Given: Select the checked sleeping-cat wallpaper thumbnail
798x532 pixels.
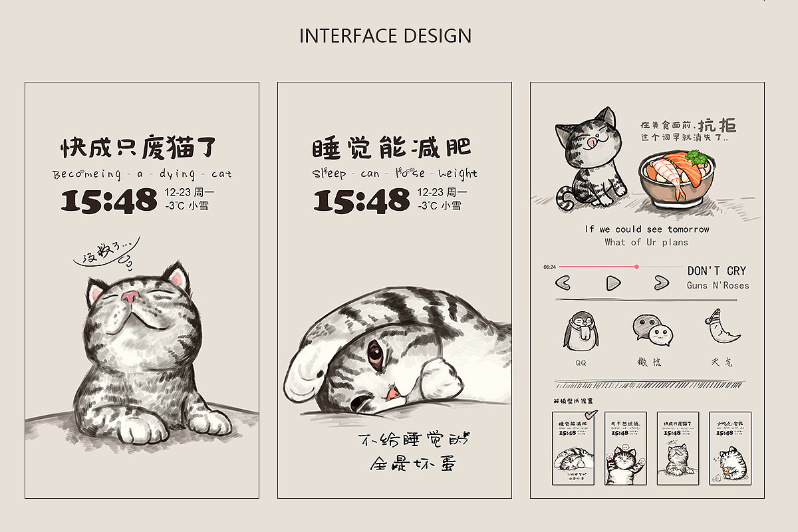Looking at the screenshot, I should tap(573, 449).
